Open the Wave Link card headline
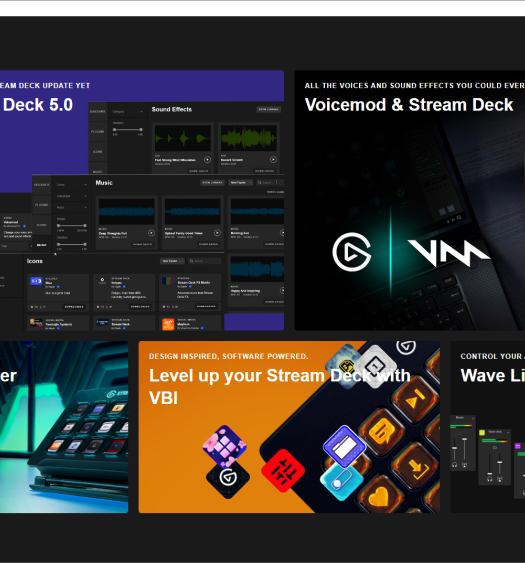Screen dimensions: 525x563 click(493, 376)
